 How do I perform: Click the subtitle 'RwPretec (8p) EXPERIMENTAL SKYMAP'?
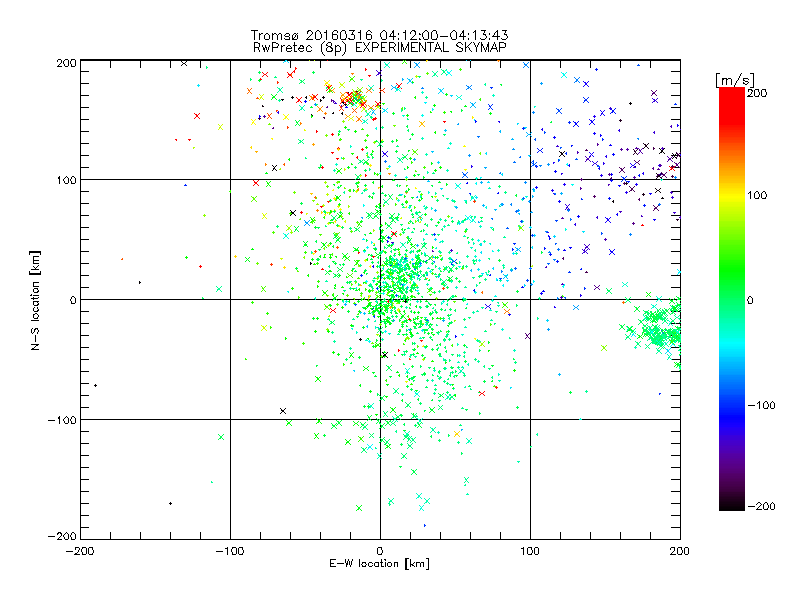pyautogui.click(x=380, y=48)
